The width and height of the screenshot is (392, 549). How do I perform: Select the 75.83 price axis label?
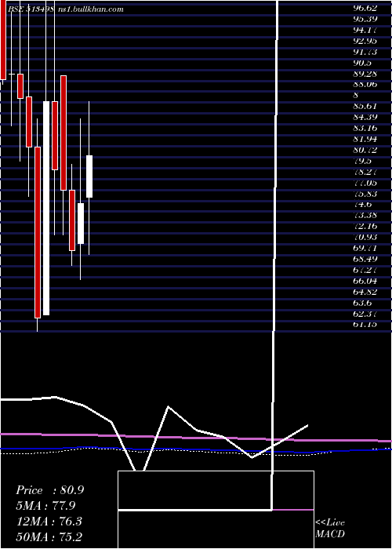tap(365, 193)
